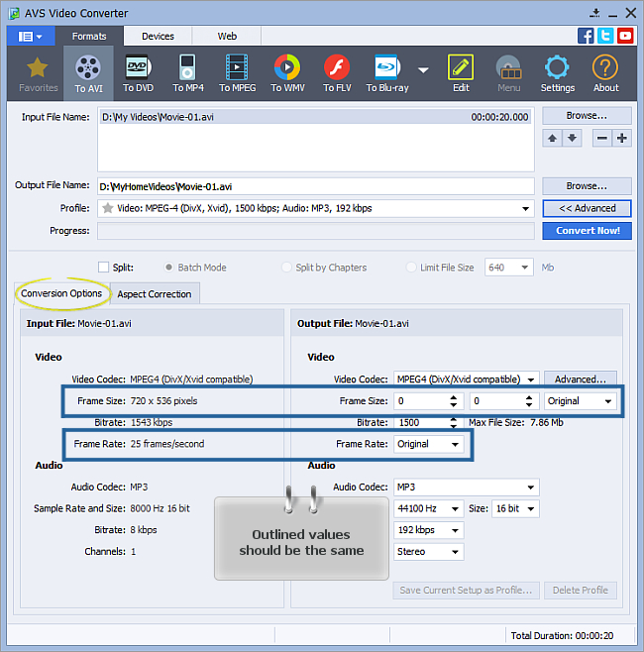
Task: Click the profile favorite star icon
Action: coord(108,208)
